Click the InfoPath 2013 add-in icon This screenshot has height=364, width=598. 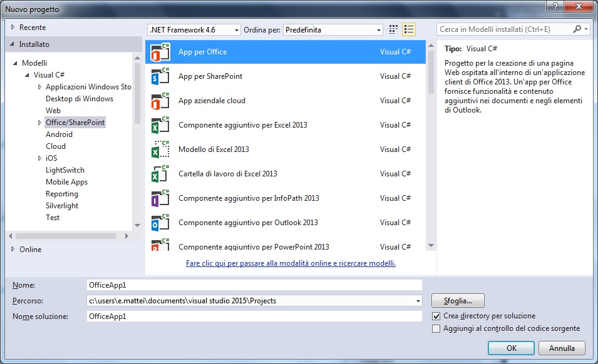click(x=160, y=198)
